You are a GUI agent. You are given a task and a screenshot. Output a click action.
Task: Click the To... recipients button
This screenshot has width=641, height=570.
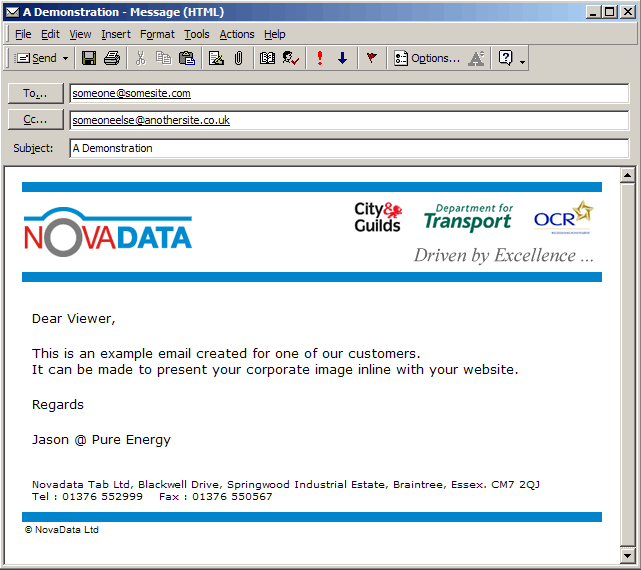[x=36, y=93]
